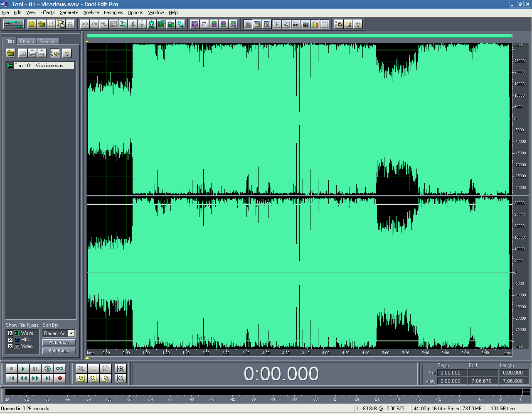The image size is (532, 414).
Task: Select the Files tab in the left panel
Action: [x=10, y=41]
